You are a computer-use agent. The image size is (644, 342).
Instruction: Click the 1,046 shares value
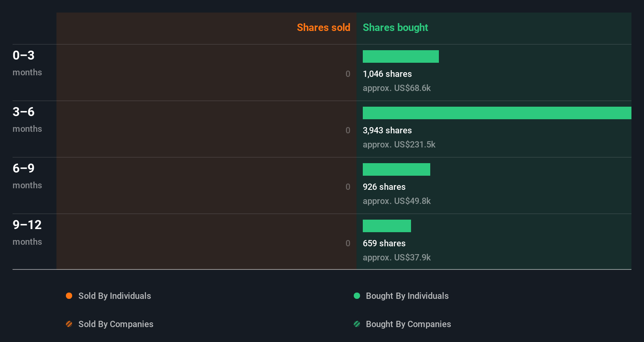click(x=387, y=74)
